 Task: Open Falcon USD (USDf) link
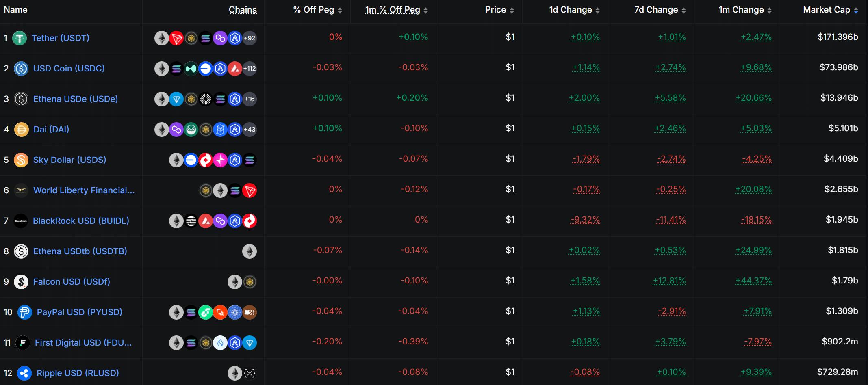pyautogui.click(x=72, y=282)
